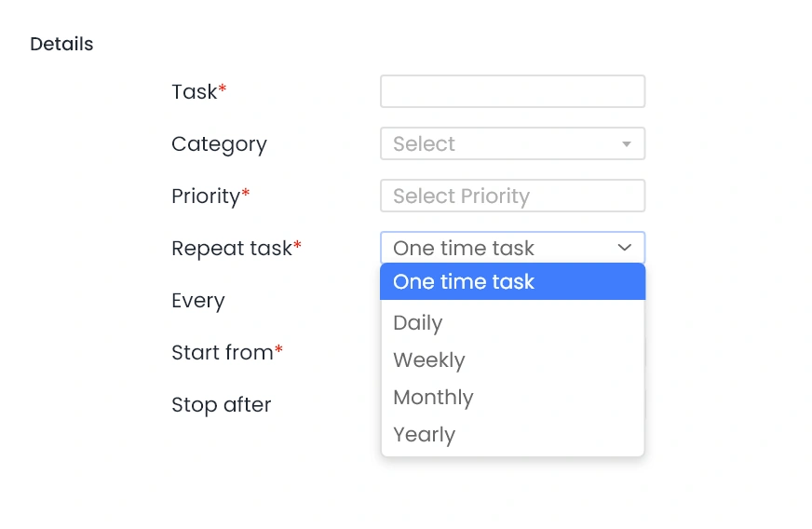The image size is (812, 529).
Task: Click the Every field label
Action: tap(198, 301)
